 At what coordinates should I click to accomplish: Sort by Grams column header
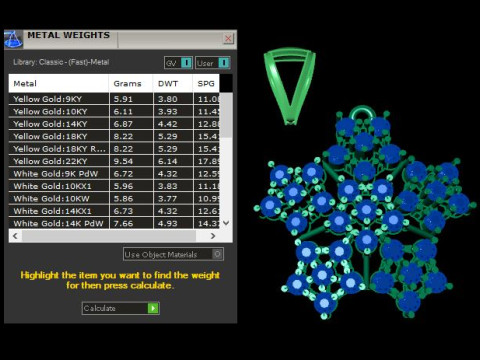(x=131, y=83)
